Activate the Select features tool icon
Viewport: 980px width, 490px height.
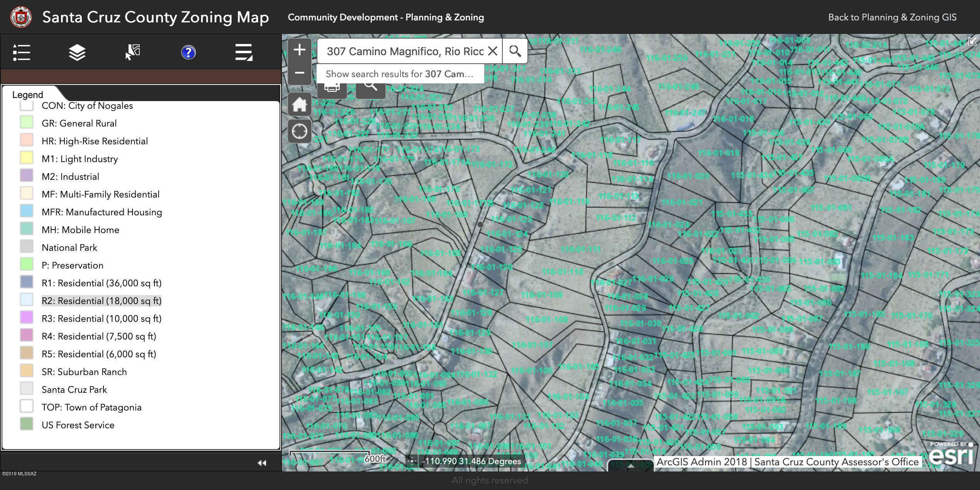(132, 52)
